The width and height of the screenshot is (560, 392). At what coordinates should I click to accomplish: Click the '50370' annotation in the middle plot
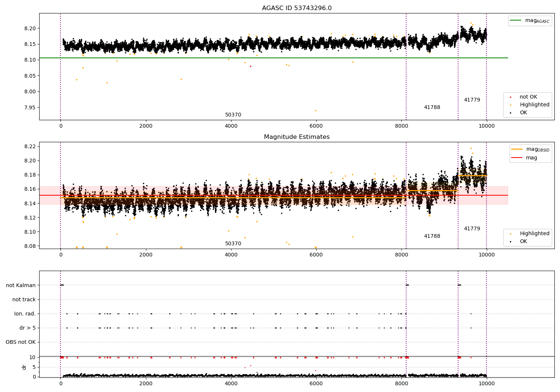pyautogui.click(x=233, y=244)
